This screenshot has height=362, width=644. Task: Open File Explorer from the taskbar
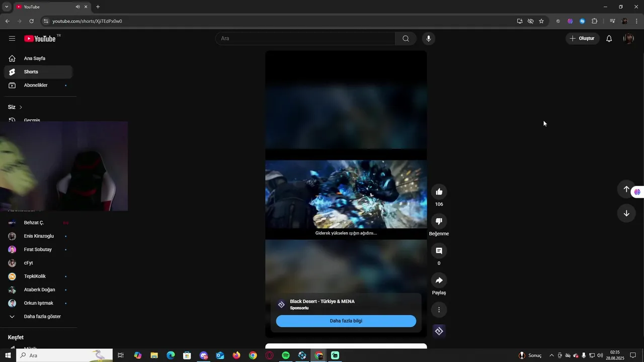[154, 355]
